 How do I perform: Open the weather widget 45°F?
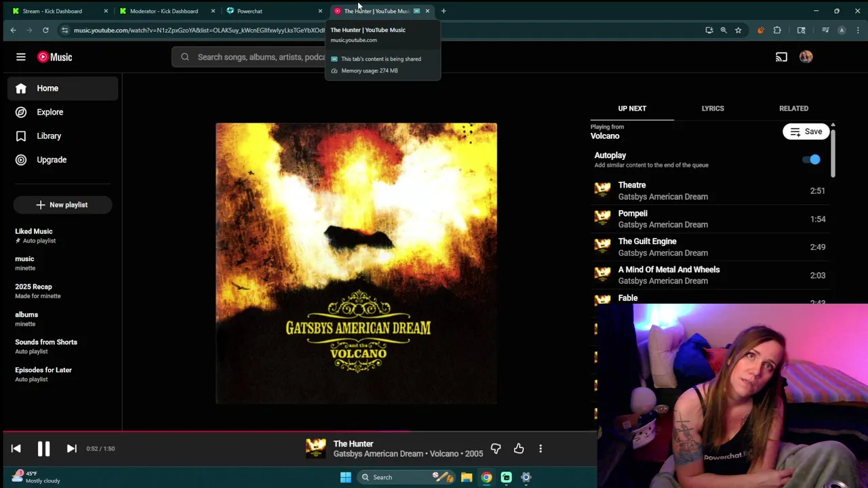coord(37,476)
